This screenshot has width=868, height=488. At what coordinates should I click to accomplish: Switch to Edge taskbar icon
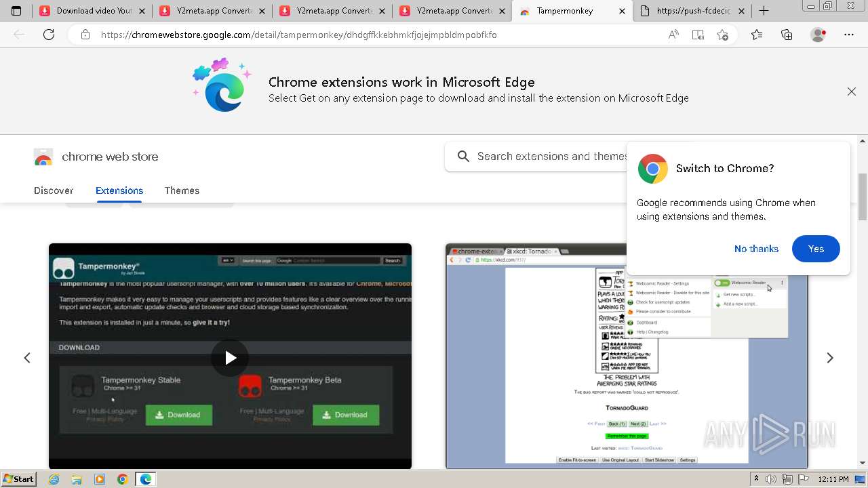point(146,479)
